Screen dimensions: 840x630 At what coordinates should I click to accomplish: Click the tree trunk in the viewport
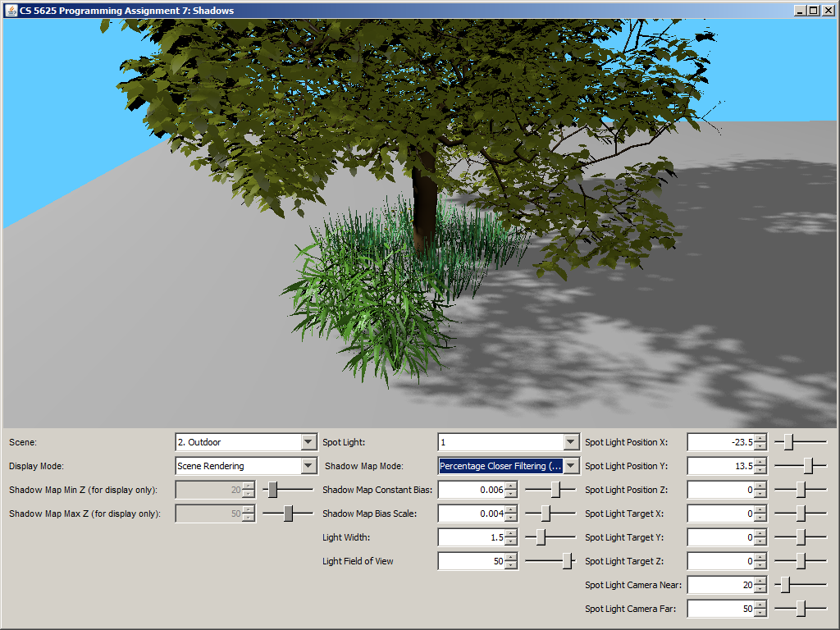tap(425, 205)
